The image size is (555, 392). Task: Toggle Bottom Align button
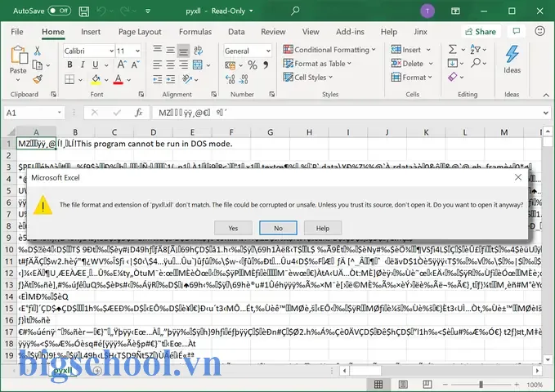(183, 51)
